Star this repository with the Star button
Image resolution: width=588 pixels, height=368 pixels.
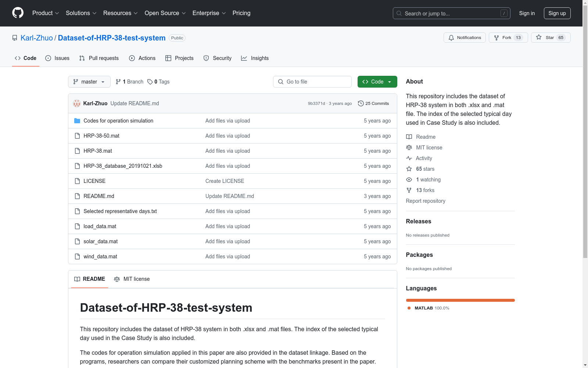coord(551,38)
